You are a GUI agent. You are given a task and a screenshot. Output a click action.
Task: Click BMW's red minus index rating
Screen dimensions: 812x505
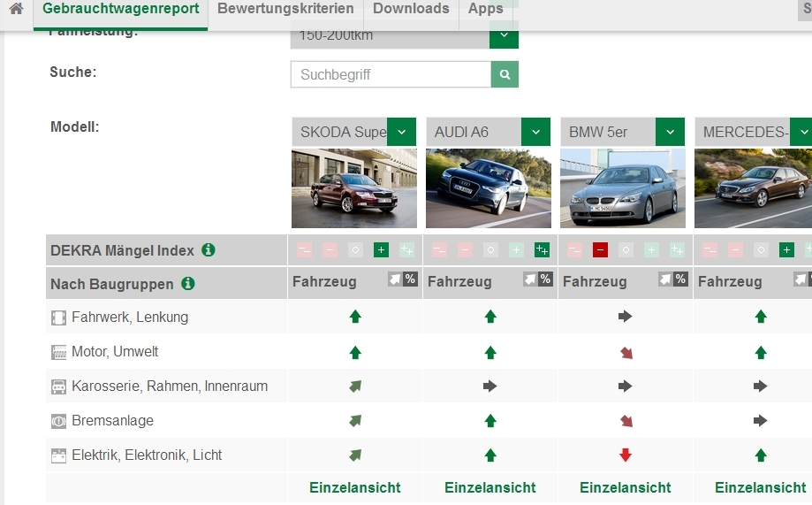pos(600,250)
